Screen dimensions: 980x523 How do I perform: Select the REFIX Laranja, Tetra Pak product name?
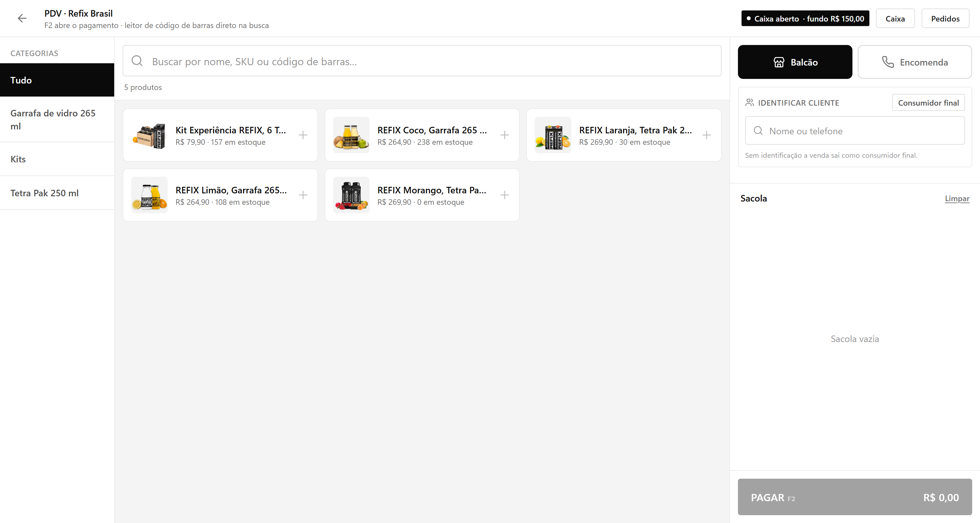[x=635, y=130]
